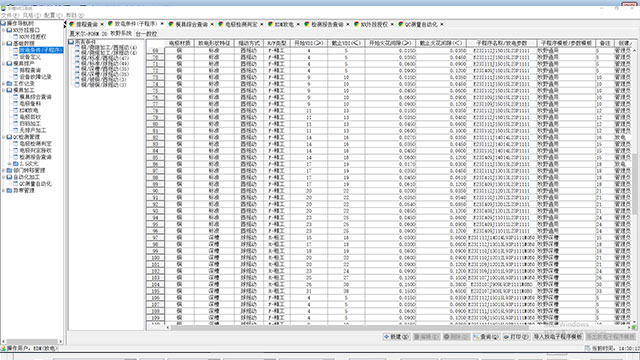The image size is (640, 360).
Task: Click the 新建 button
Action: (396, 337)
